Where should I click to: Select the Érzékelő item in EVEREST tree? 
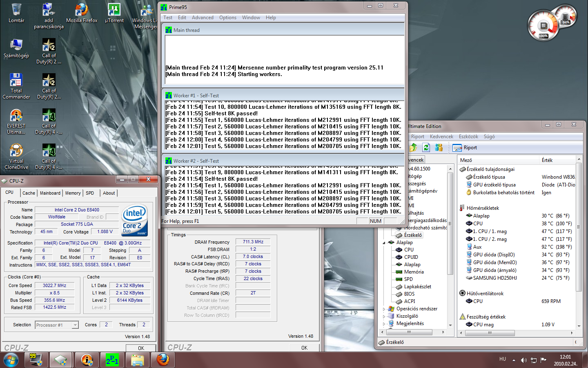tap(413, 235)
